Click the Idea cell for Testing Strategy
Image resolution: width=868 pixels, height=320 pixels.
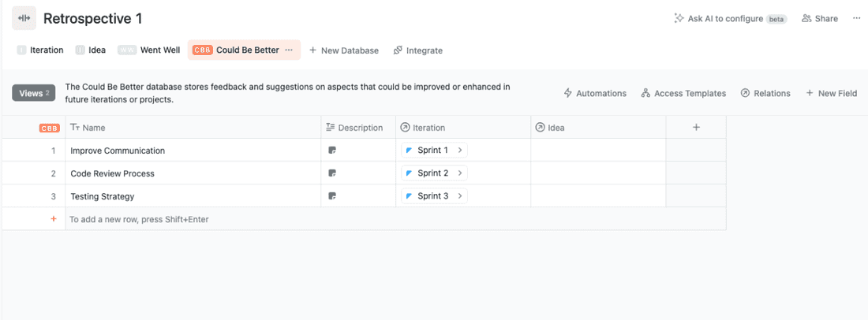point(598,195)
